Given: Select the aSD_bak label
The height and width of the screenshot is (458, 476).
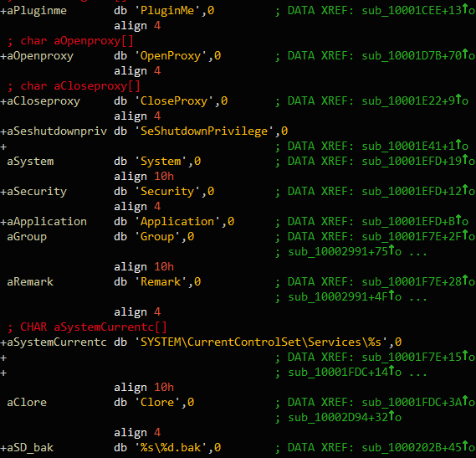Looking at the screenshot, I should 30,448.
